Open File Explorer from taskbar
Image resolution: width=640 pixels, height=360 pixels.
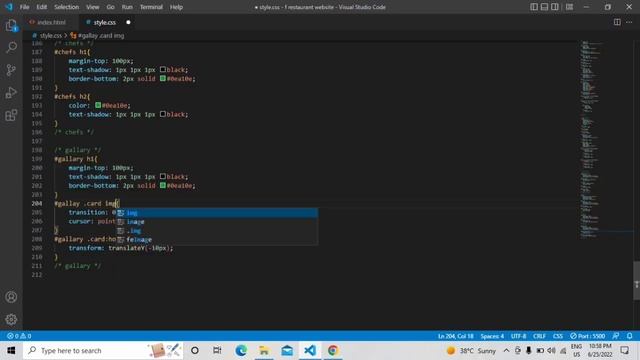[x=264, y=350]
